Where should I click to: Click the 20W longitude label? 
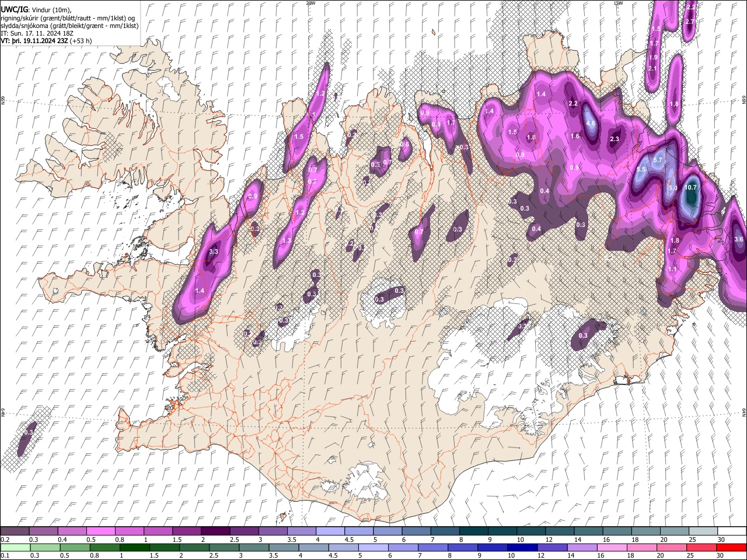click(310, 3)
